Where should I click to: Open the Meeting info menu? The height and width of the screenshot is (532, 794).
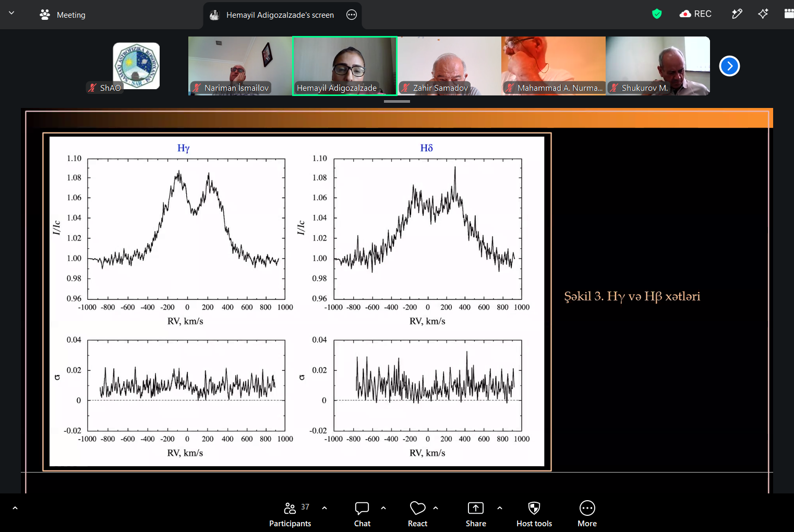[x=63, y=15]
